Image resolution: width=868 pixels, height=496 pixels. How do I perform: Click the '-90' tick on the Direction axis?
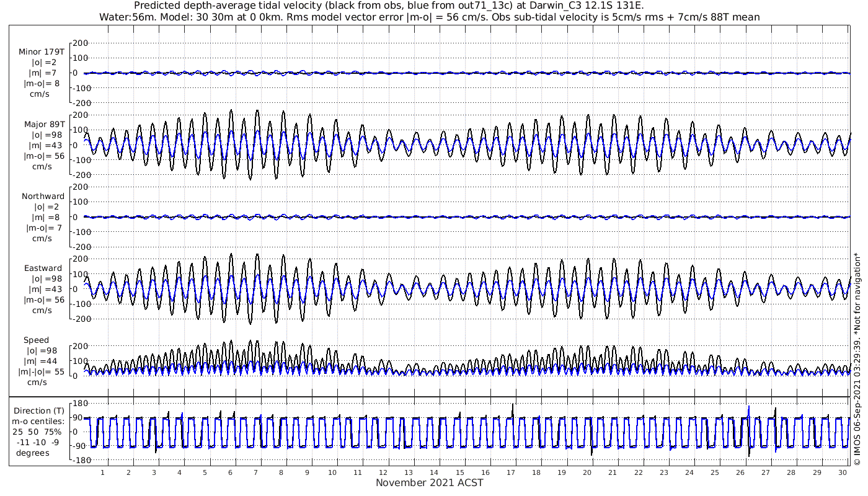tap(79, 446)
